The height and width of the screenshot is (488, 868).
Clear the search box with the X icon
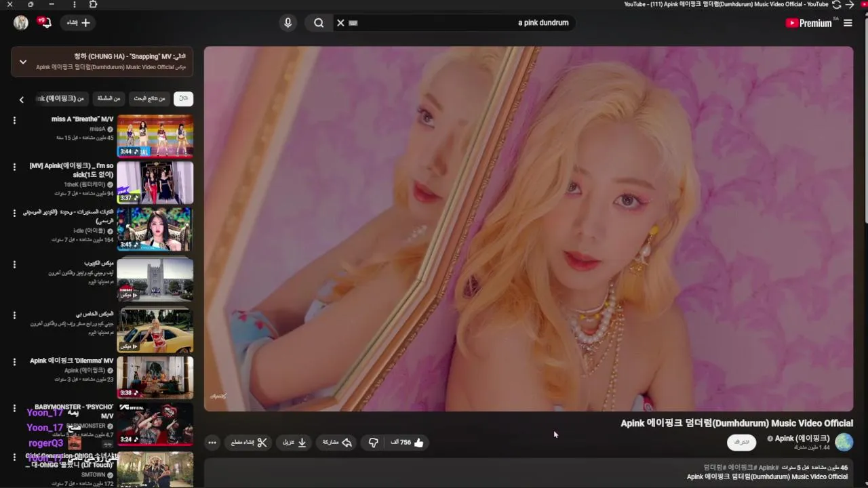pyautogui.click(x=340, y=23)
